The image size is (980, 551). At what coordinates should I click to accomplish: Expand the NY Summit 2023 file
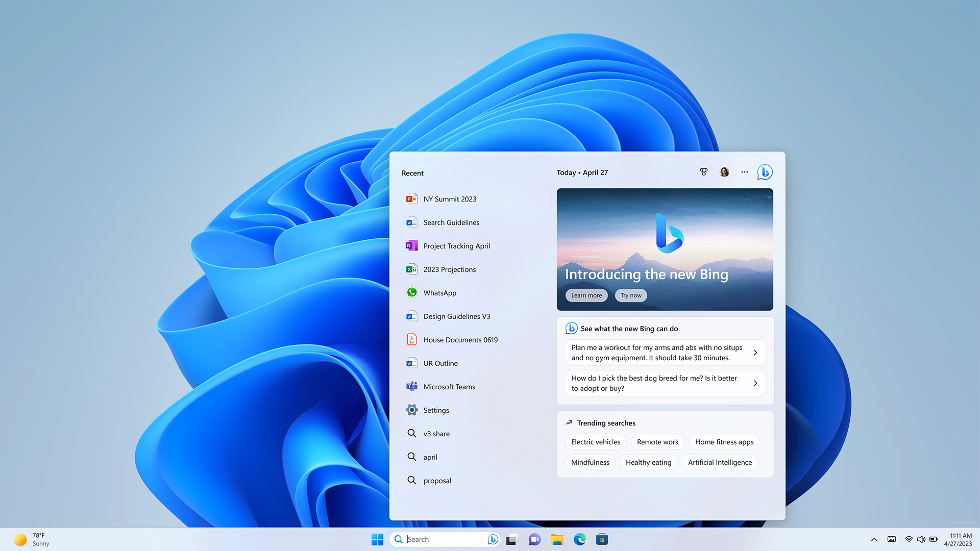[450, 198]
